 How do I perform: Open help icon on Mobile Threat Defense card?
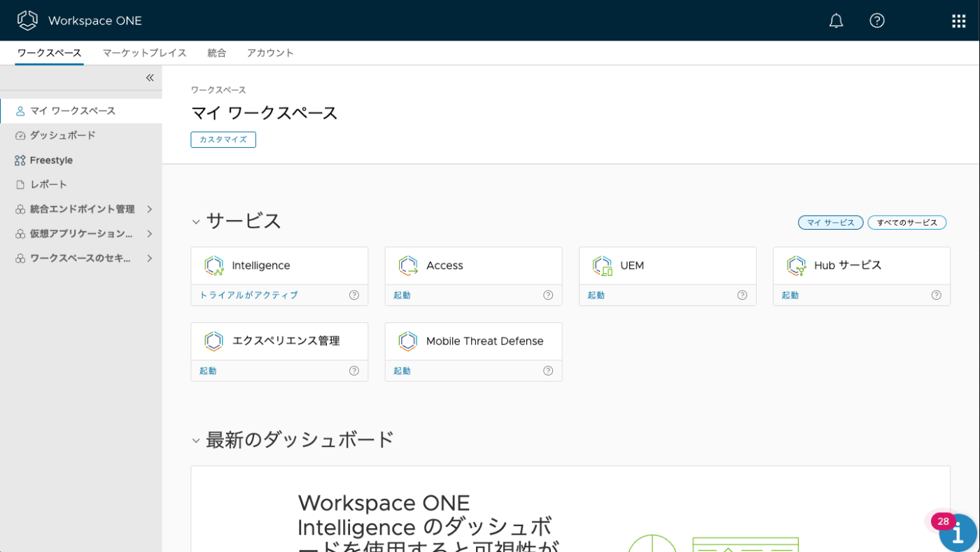click(548, 371)
